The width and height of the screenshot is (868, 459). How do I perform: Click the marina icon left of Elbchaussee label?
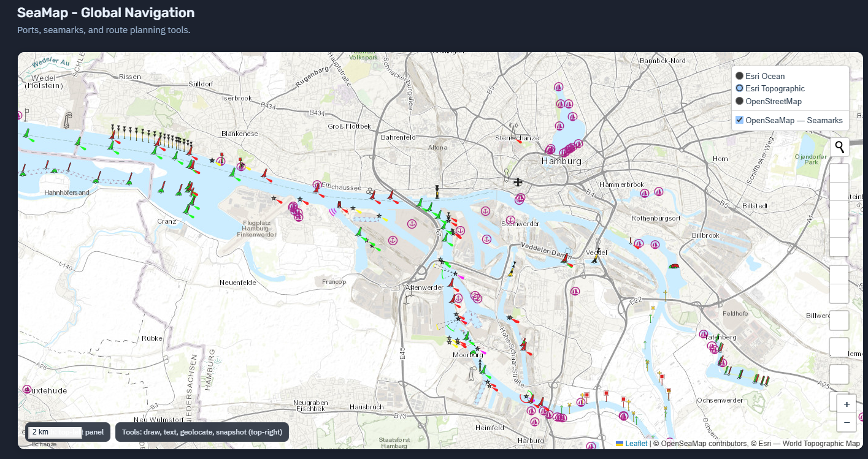click(317, 184)
